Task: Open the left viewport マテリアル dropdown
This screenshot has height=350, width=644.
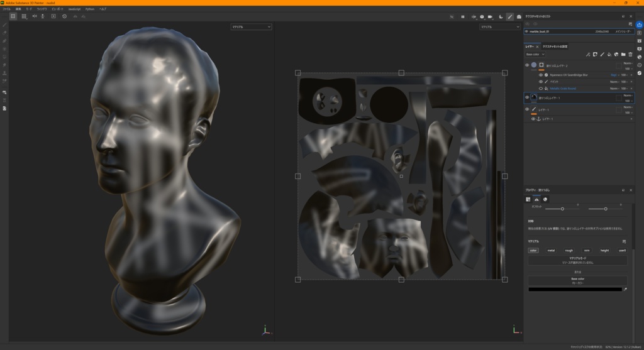Action: tap(251, 26)
